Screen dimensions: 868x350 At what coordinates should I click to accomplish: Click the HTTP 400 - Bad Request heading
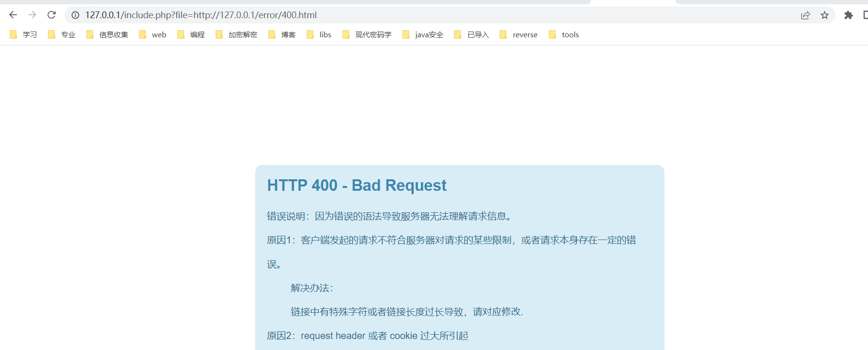point(357,186)
